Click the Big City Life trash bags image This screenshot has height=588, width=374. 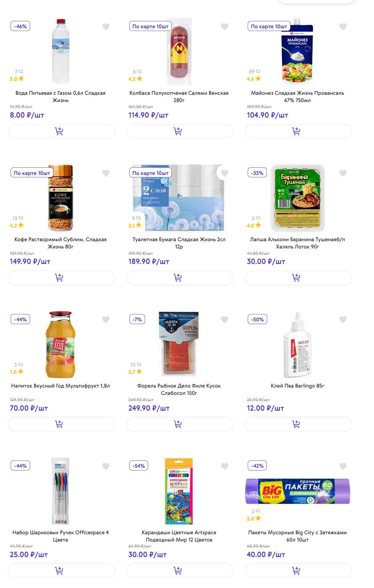tap(297, 491)
